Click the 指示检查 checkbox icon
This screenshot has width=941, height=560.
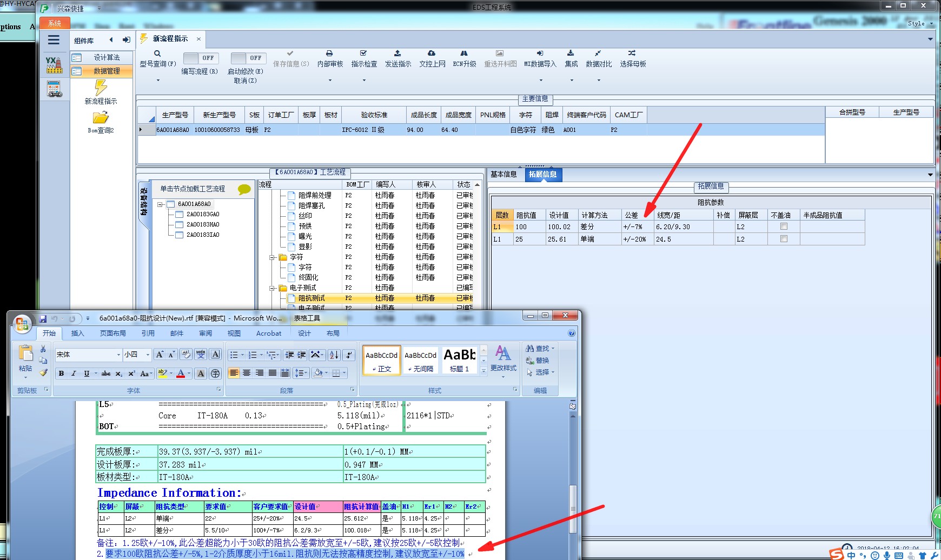tap(363, 54)
